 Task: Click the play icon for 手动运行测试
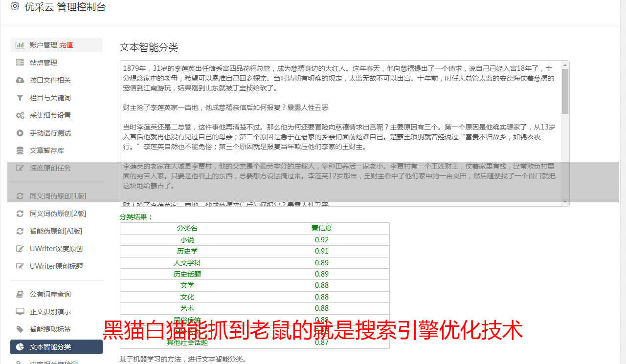click(20, 133)
